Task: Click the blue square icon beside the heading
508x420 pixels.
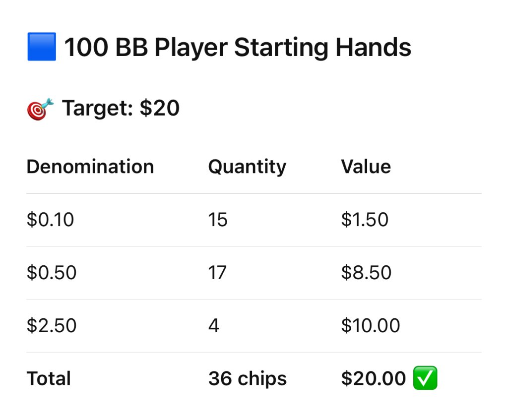Action: coord(42,47)
